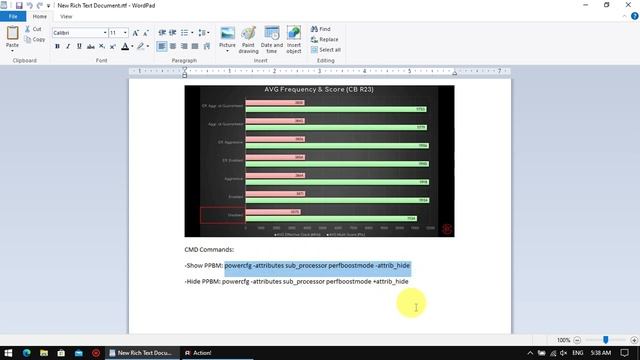Launch Microsoft Edge from taskbar

(x=27, y=353)
